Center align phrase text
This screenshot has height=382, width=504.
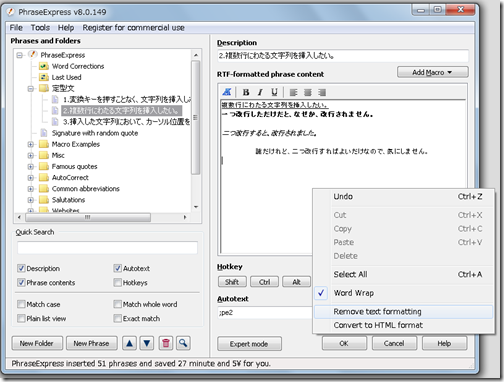point(308,92)
